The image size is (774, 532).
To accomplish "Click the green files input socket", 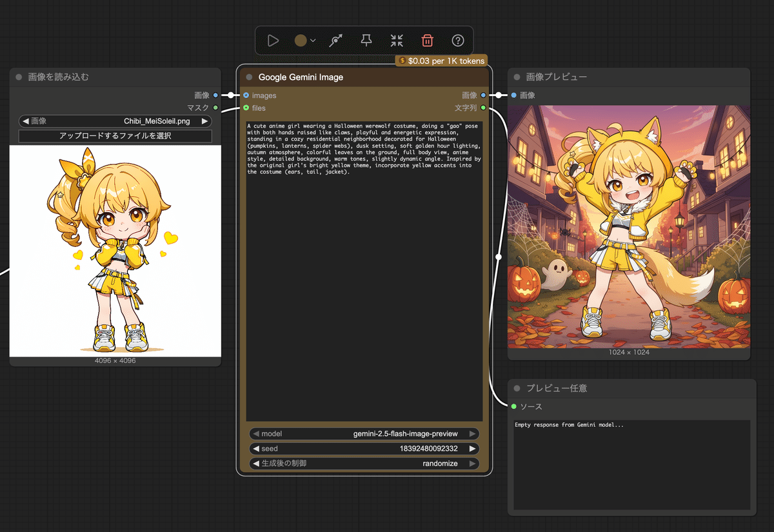I will point(246,108).
